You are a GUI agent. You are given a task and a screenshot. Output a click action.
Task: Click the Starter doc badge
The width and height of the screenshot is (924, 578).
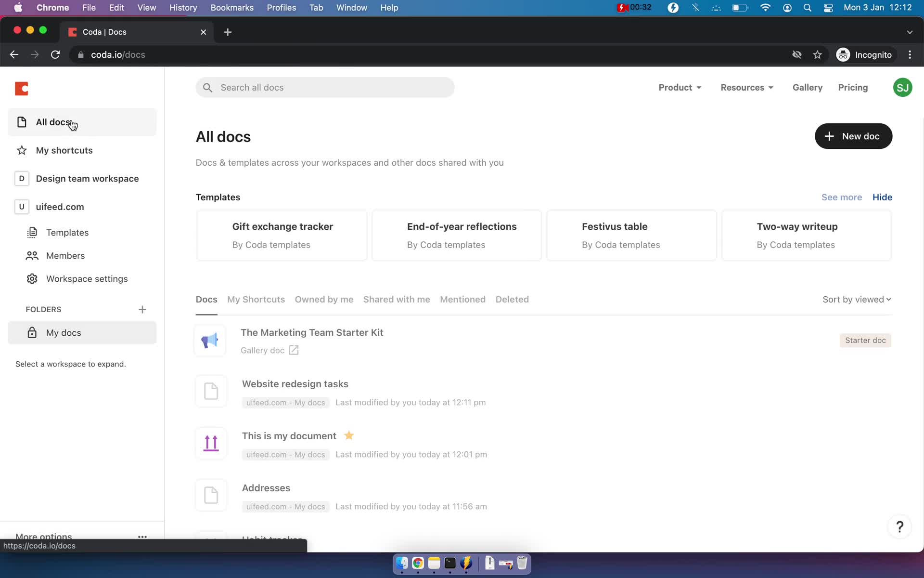[865, 341]
